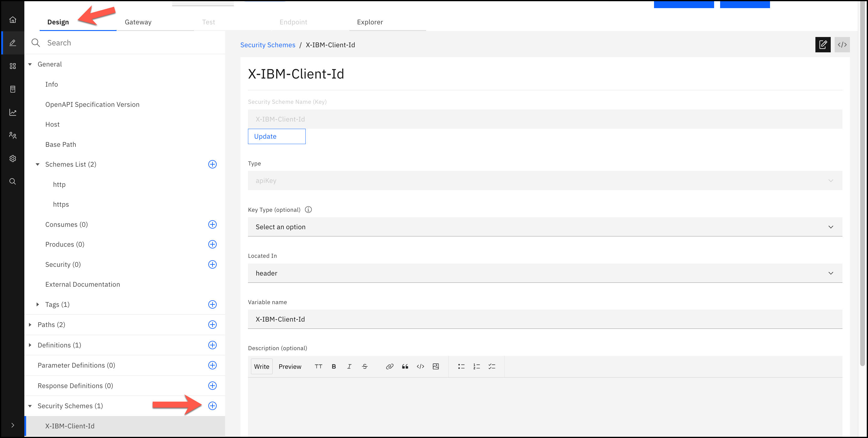Open the Search magnifier icon in sidebar
This screenshot has height=438, width=868.
pos(12,181)
